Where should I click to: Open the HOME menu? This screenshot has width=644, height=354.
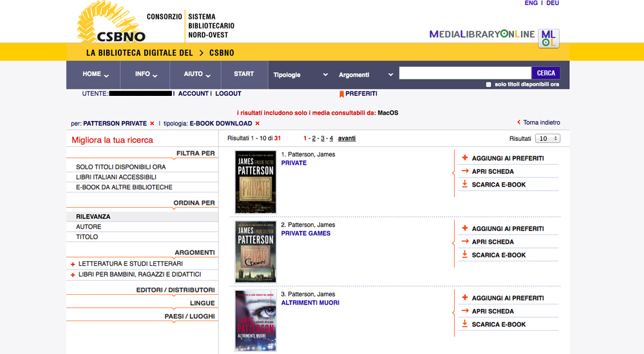pos(95,75)
